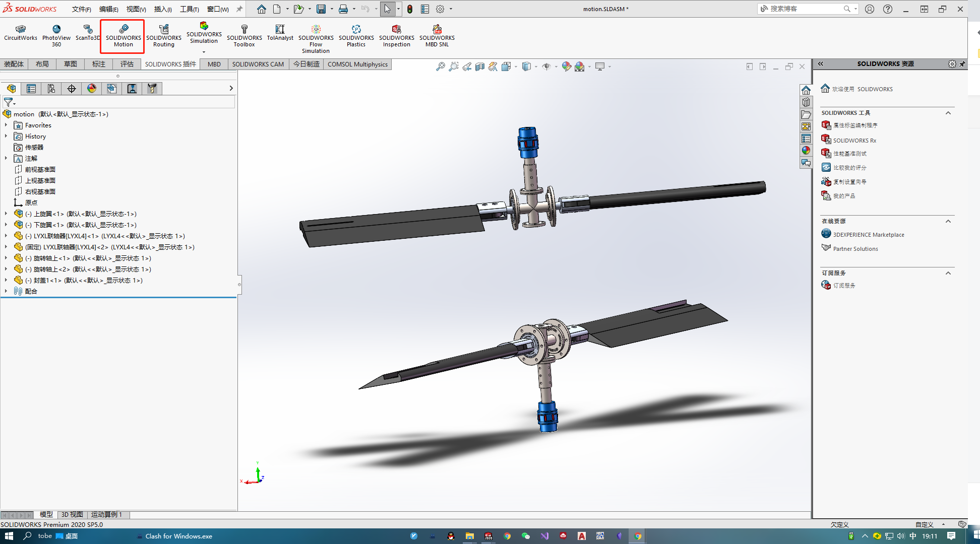Select the Zoom to Fit tool
980x544 pixels.
[x=441, y=66]
